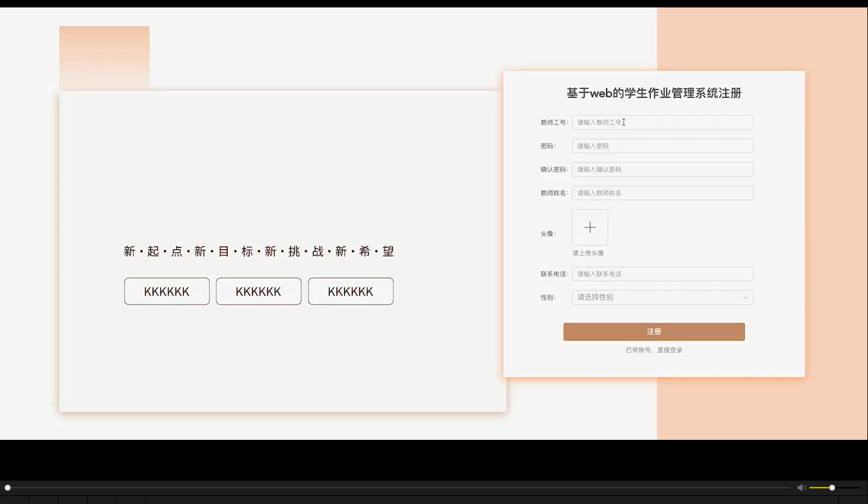Click the 请输入确认密码 confirm field
The height and width of the screenshot is (504, 868).
pyautogui.click(x=662, y=170)
